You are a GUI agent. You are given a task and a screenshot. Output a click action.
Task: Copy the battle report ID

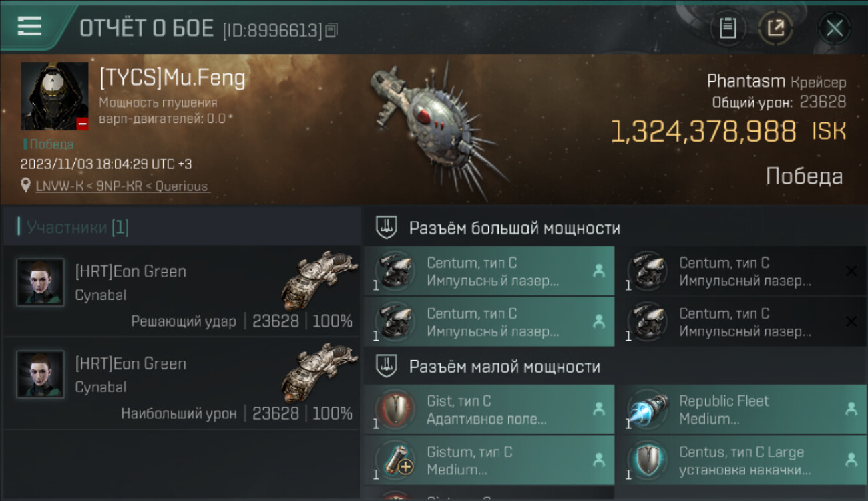[x=332, y=30]
